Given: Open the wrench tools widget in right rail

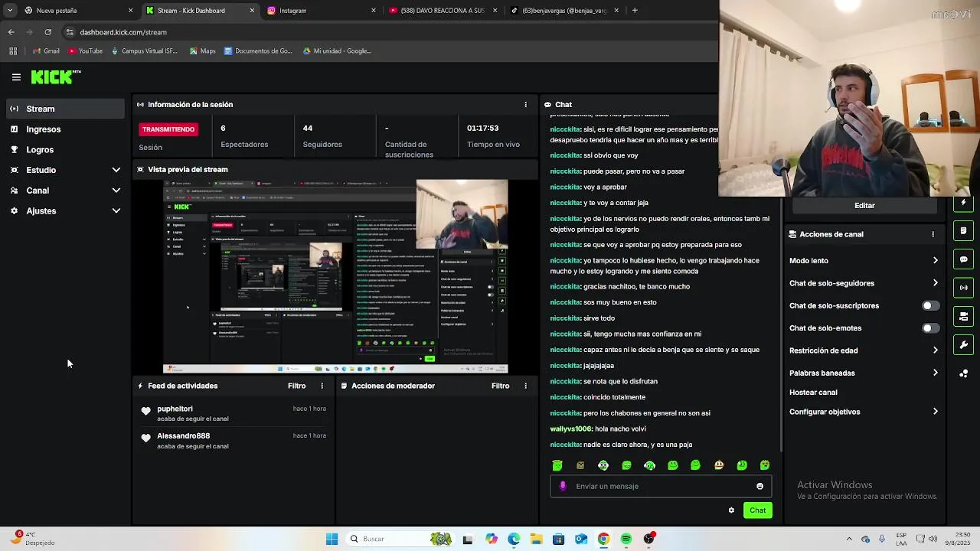Looking at the screenshot, I should click(963, 344).
